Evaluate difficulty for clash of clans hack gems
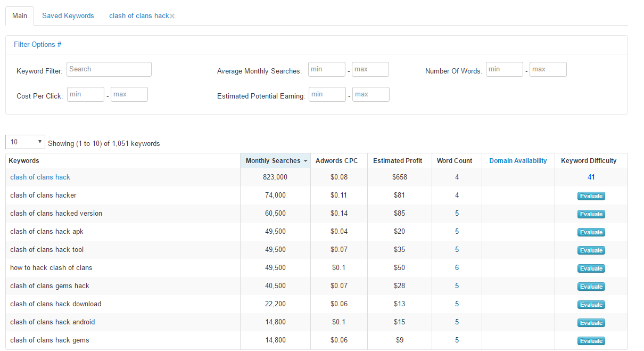The height and width of the screenshot is (351, 644). click(591, 341)
